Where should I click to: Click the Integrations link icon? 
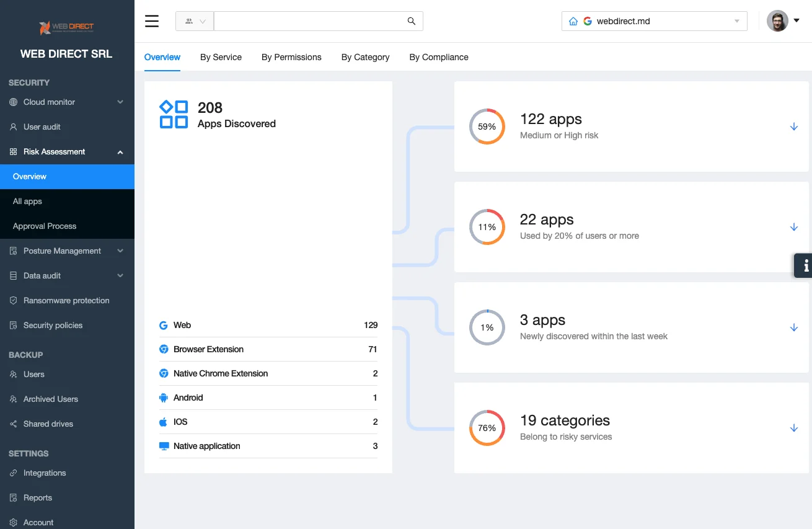14,473
